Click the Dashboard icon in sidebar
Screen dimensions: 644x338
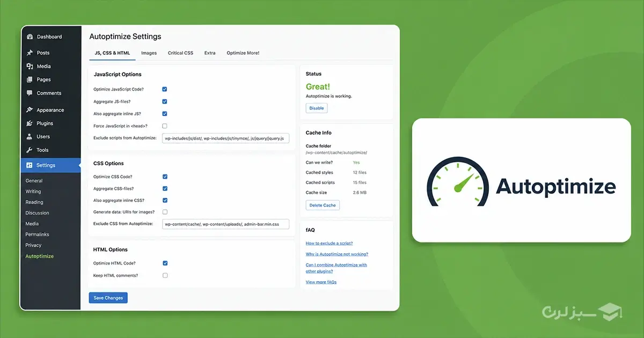click(x=30, y=37)
